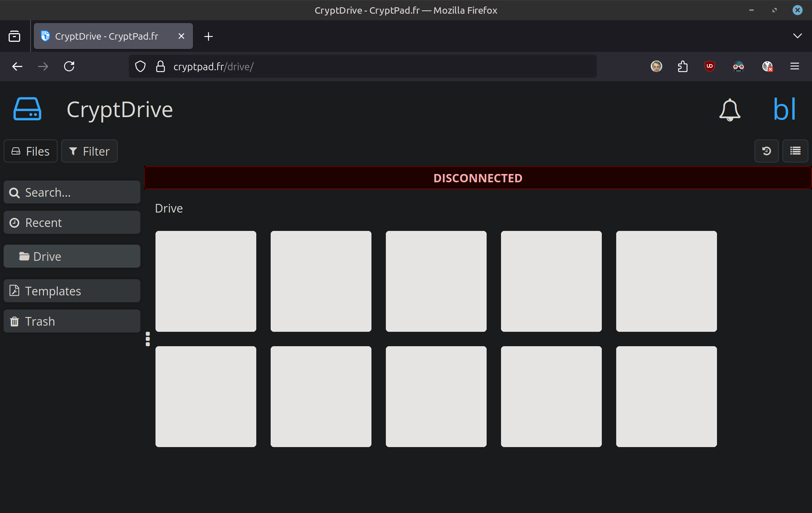Open the Firefox extensions puzzle icon
Viewport: 812px width, 513px height.
(x=682, y=67)
